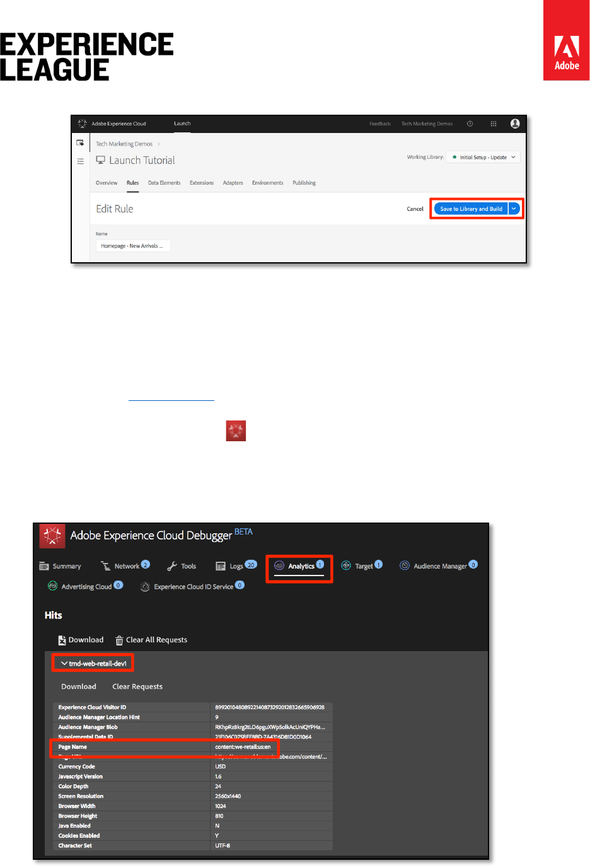590x868 pixels.
Task: Click the Java Enabled row label
Action: [x=74, y=826]
